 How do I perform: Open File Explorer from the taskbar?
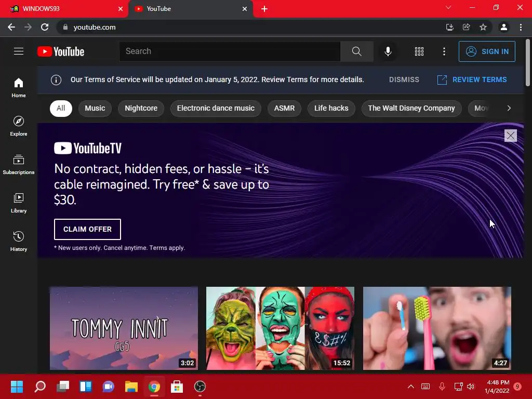coord(131,387)
